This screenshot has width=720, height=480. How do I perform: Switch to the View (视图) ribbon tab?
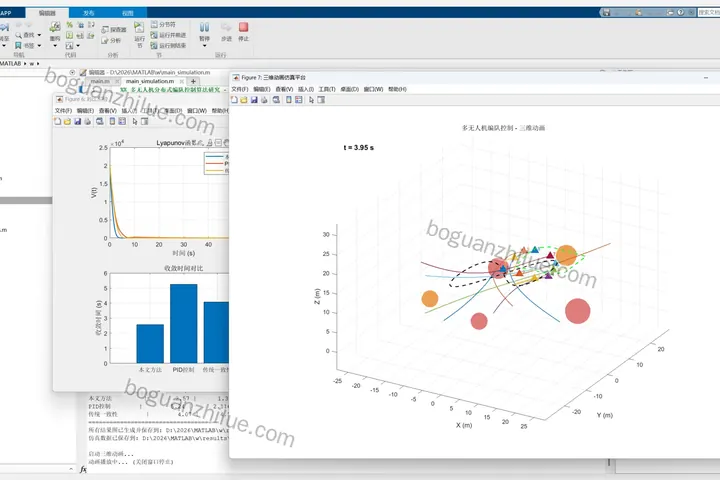coord(128,13)
